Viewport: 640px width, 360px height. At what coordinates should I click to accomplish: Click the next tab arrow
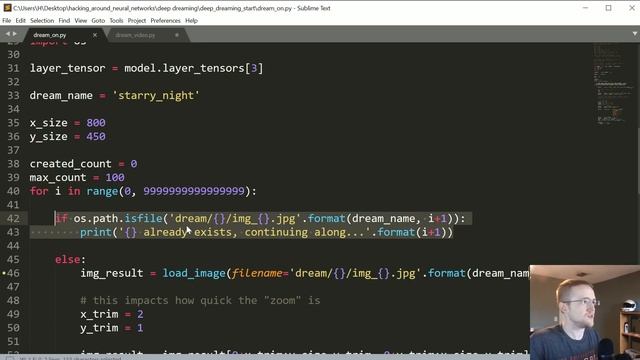point(15,34)
